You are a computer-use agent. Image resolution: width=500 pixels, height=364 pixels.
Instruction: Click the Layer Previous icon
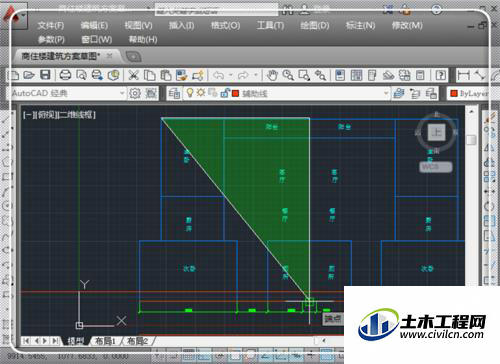[x=415, y=94]
